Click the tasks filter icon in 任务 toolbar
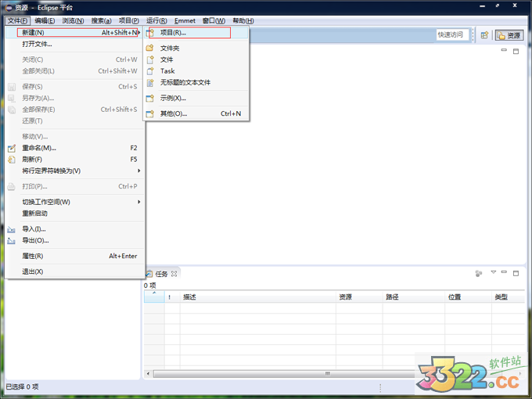The image size is (532, 399). pos(478,273)
